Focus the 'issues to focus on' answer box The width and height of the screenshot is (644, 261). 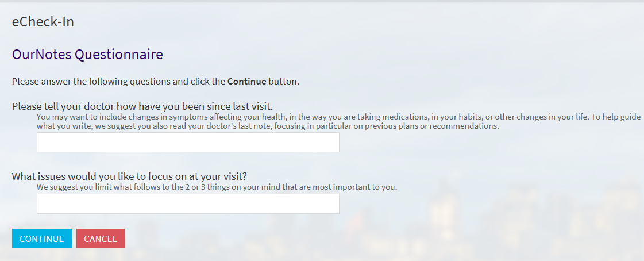[x=188, y=204]
